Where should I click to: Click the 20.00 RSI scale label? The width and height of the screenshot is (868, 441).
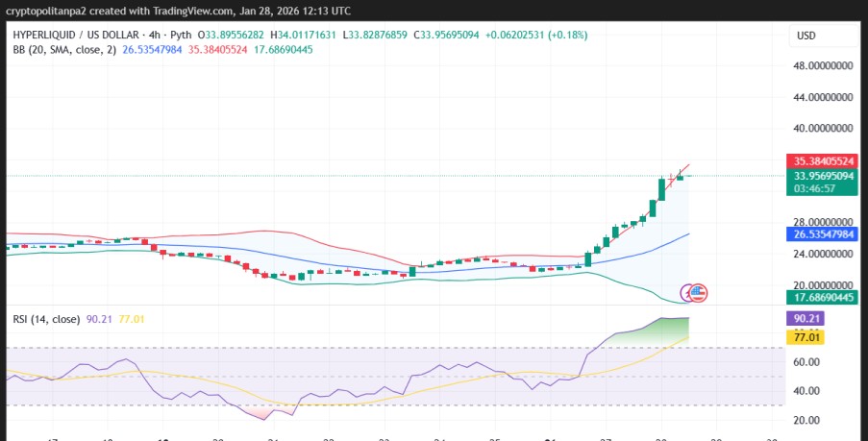pyautogui.click(x=806, y=420)
